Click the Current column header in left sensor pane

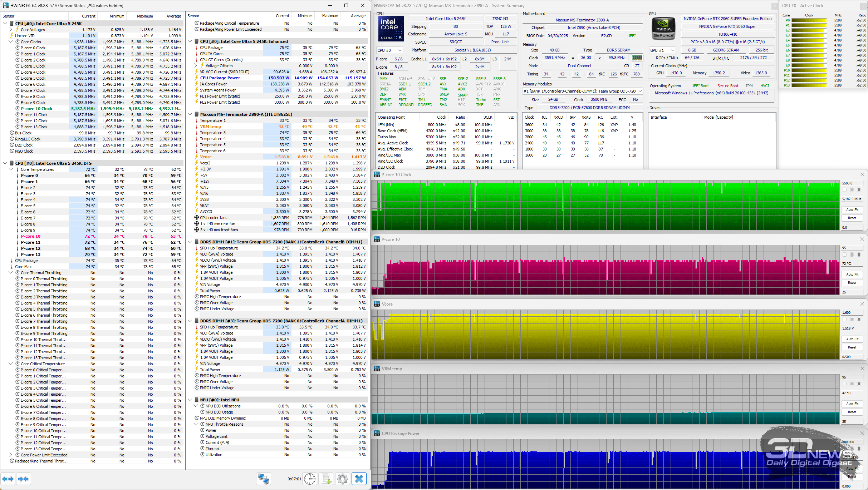(x=83, y=16)
